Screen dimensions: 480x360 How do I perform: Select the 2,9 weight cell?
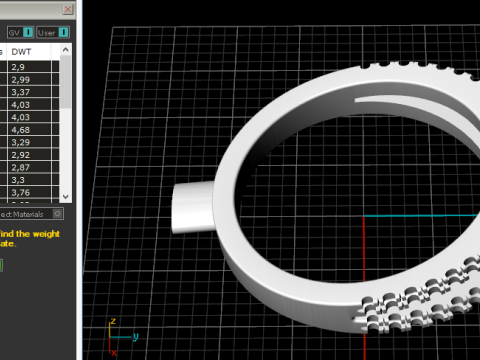(29, 67)
